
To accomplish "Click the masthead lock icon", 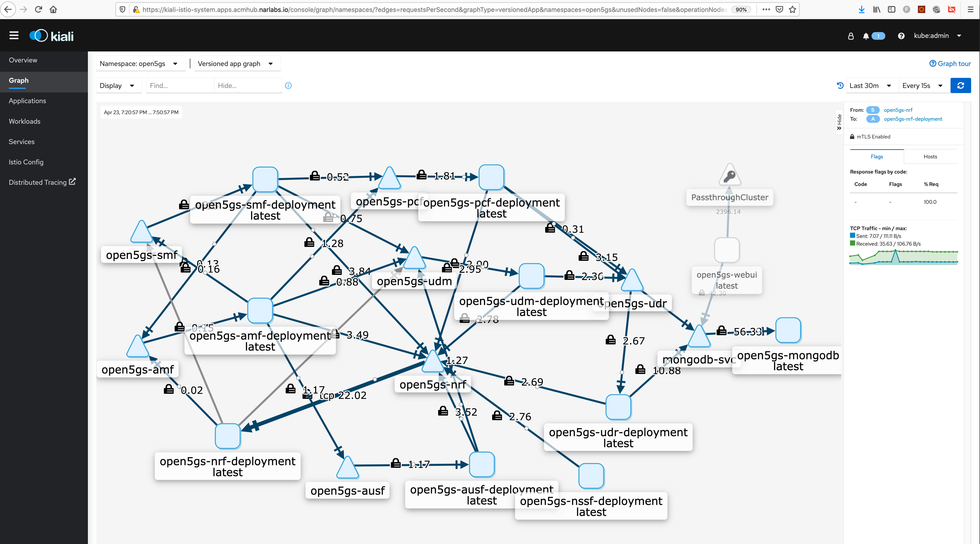I will point(851,36).
